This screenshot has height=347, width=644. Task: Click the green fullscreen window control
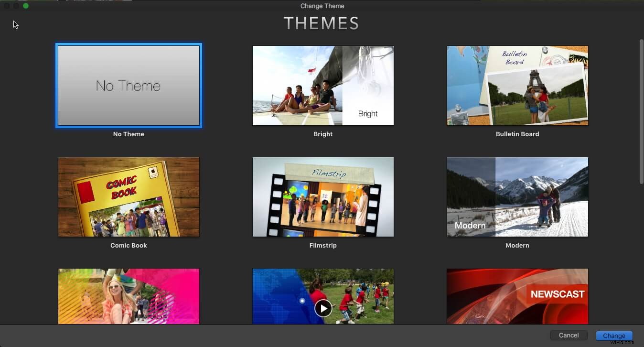pyautogui.click(x=26, y=6)
